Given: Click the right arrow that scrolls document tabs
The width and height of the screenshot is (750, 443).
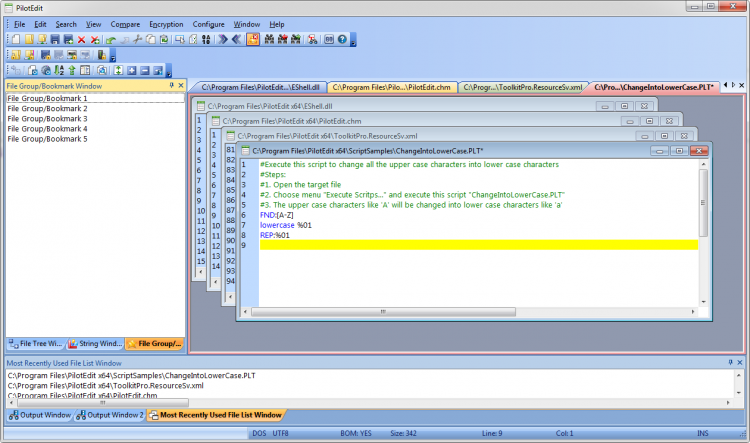Looking at the screenshot, I should [x=733, y=85].
